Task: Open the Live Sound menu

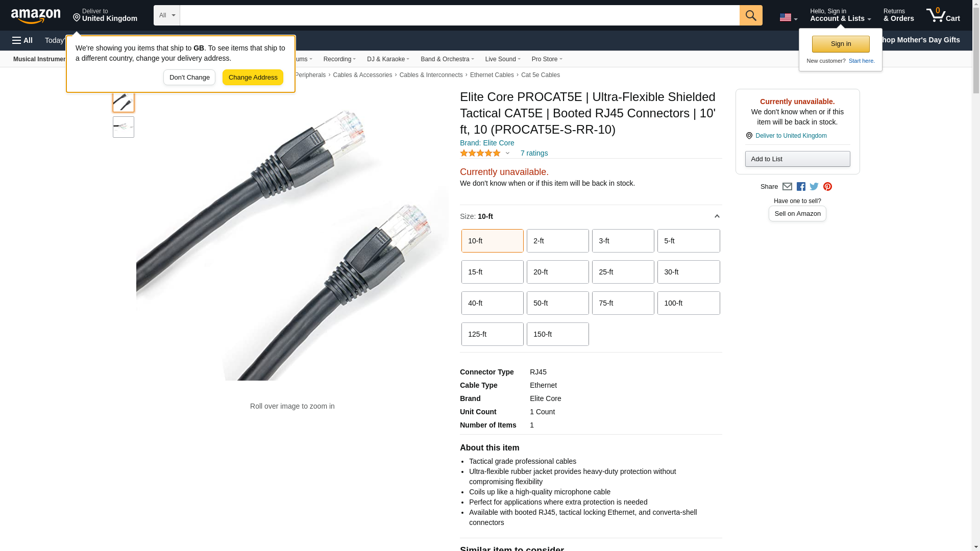Action: [502, 59]
